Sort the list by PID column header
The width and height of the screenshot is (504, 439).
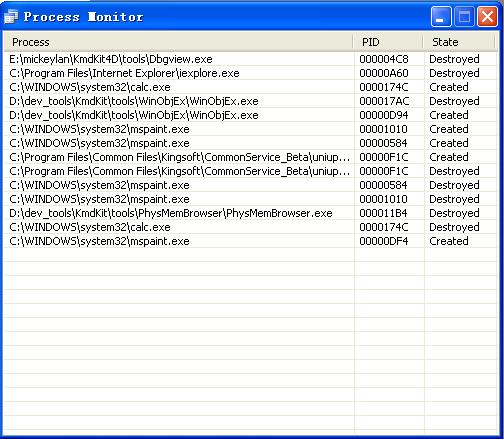click(388, 42)
